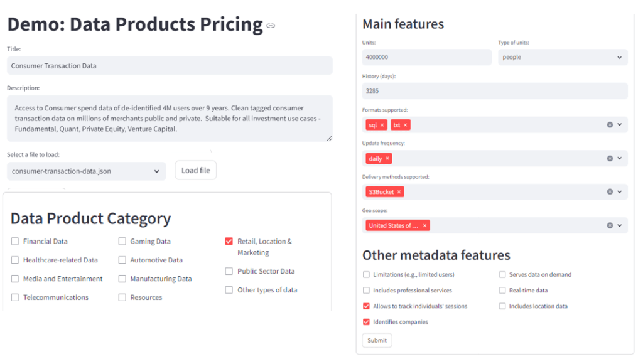
Task: Submit the data product form
Action: click(377, 340)
